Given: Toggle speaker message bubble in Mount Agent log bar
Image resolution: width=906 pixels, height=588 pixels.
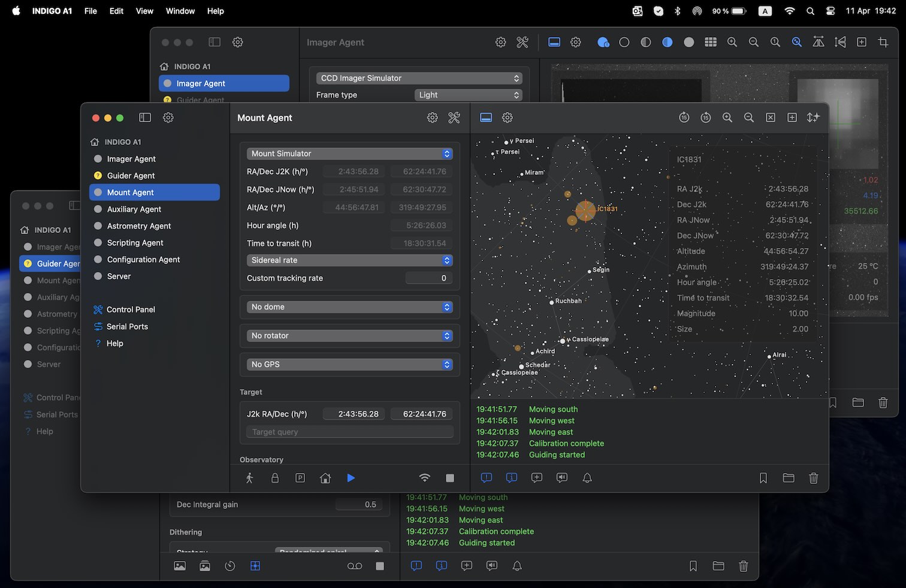Looking at the screenshot, I should click(562, 478).
